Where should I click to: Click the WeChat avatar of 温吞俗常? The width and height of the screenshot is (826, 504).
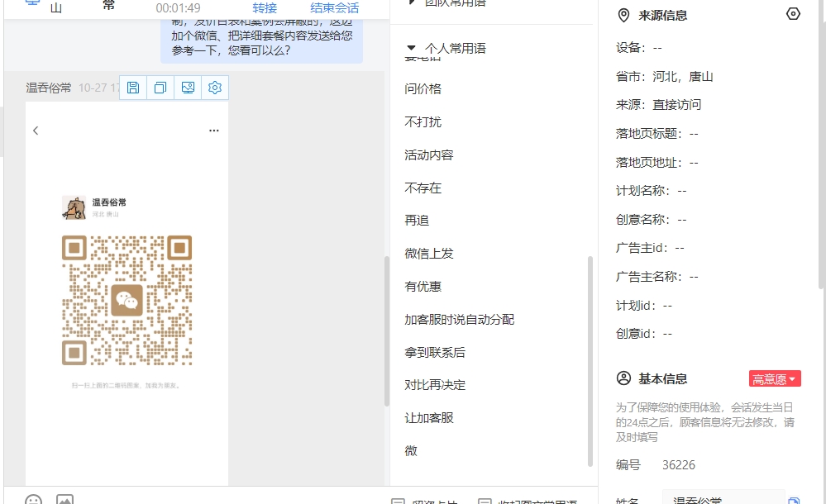(74, 207)
